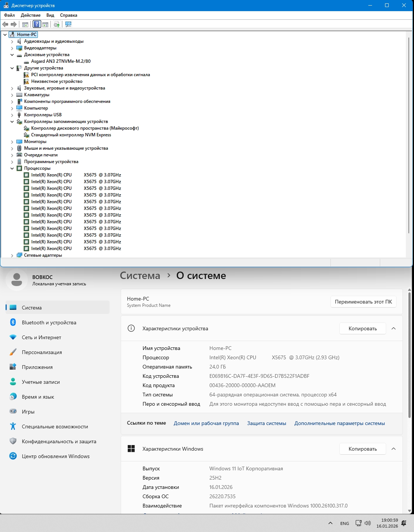This screenshot has height=532, width=414.
Task: Expand the Мониторы node
Action: [12, 142]
